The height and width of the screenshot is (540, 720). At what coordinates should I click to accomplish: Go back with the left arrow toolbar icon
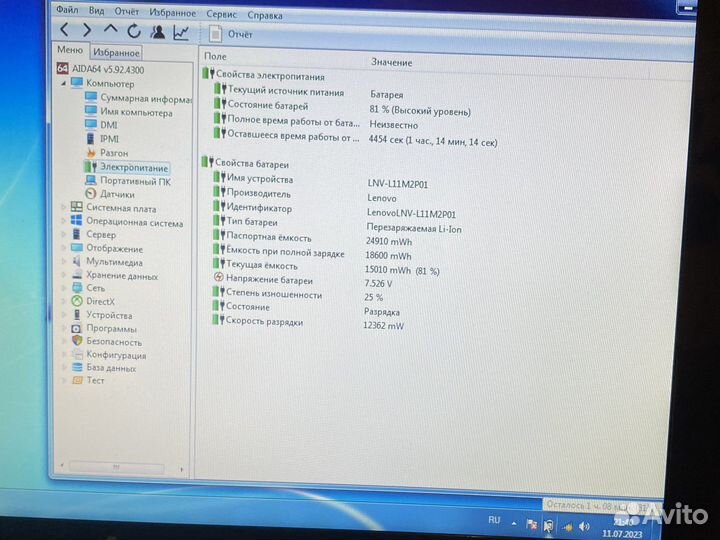65,30
